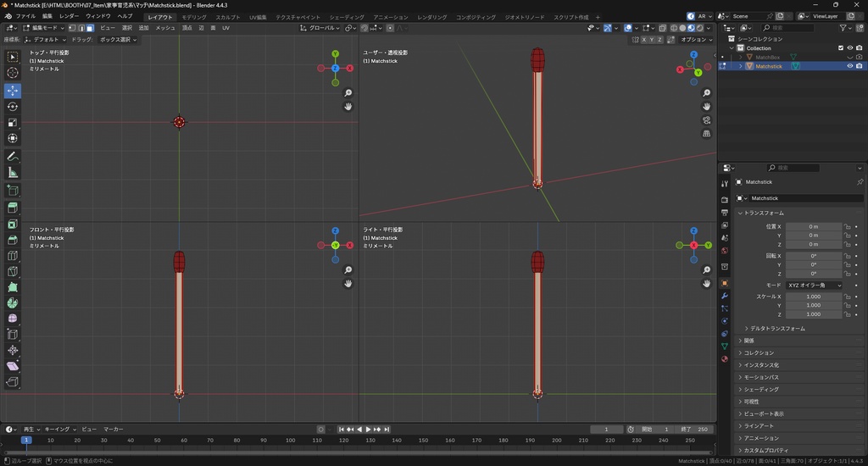The height and width of the screenshot is (466, 868).
Task: Select the 3D Cursor tool
Action: 12,73
